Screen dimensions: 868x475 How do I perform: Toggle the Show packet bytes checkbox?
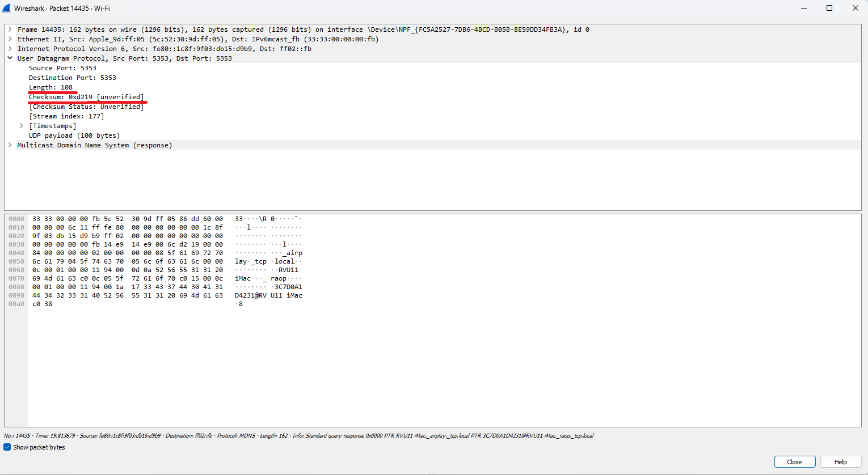7,447
